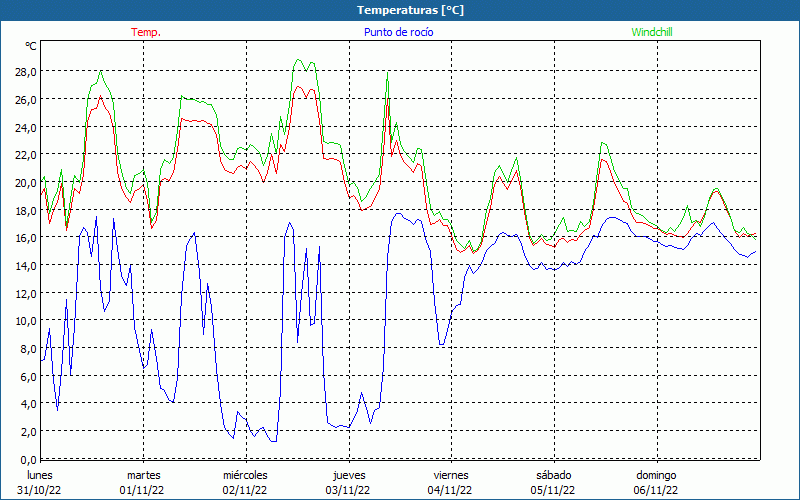Click the 12,0 y-axis value
800x500 pixels.
click(26, 293)
